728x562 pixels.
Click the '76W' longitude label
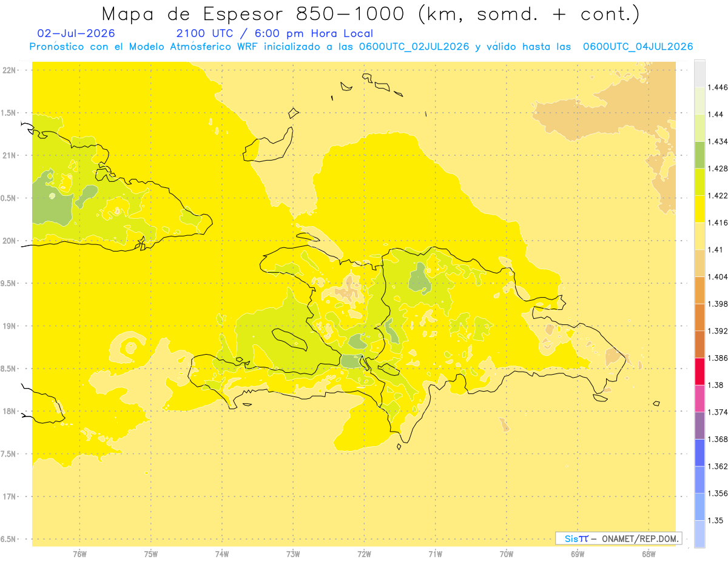79,554
